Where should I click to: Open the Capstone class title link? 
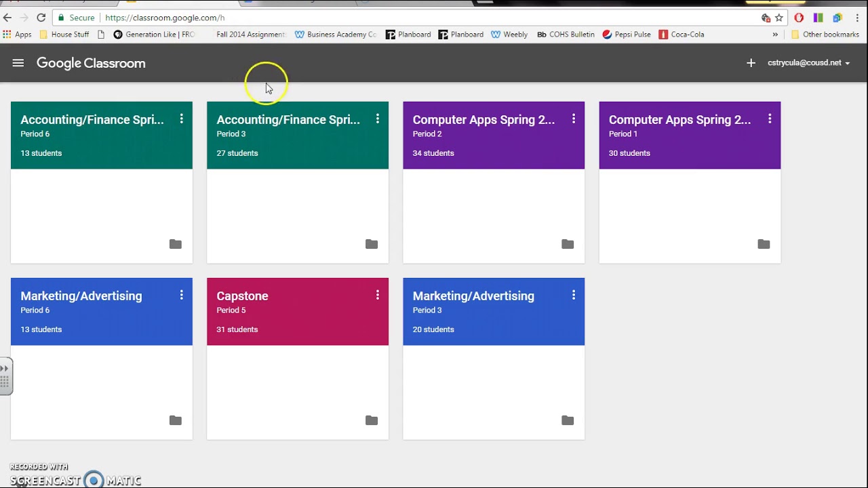pyautogui.click(x=242, y=296)
